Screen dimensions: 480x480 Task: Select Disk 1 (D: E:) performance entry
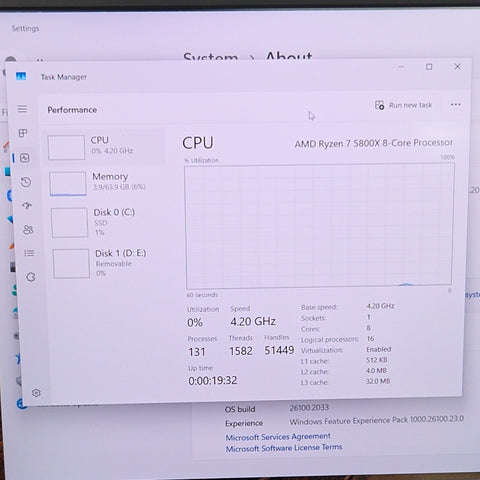coord(108,263)
